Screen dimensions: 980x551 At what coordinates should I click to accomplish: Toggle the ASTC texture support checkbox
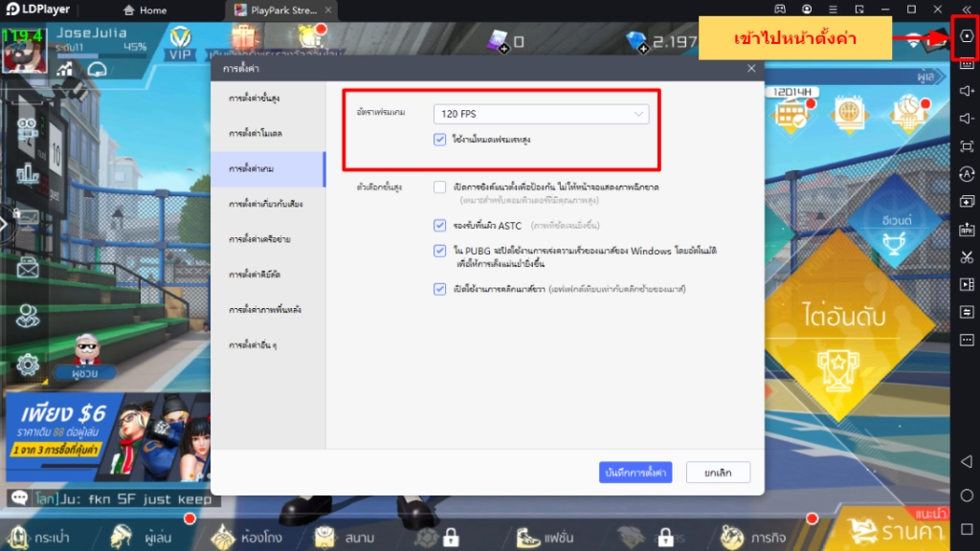pyautogui.click(x=439, y=225)
